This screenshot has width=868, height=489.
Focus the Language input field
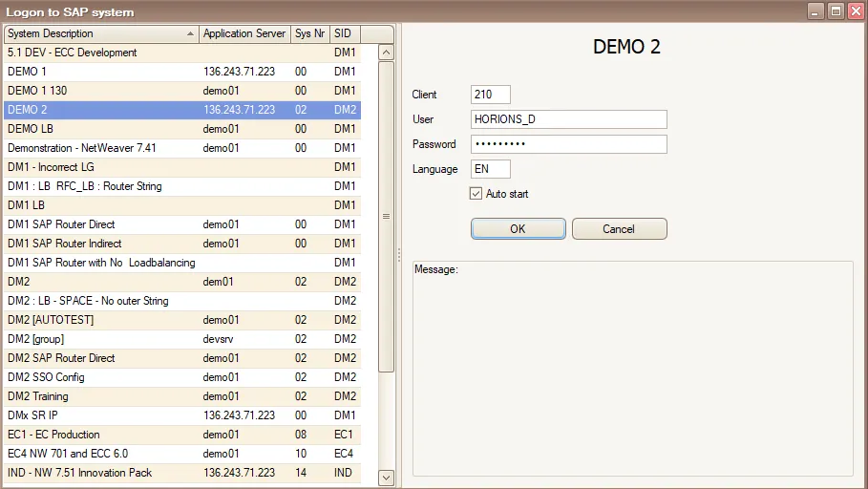[x=491, y=169]
